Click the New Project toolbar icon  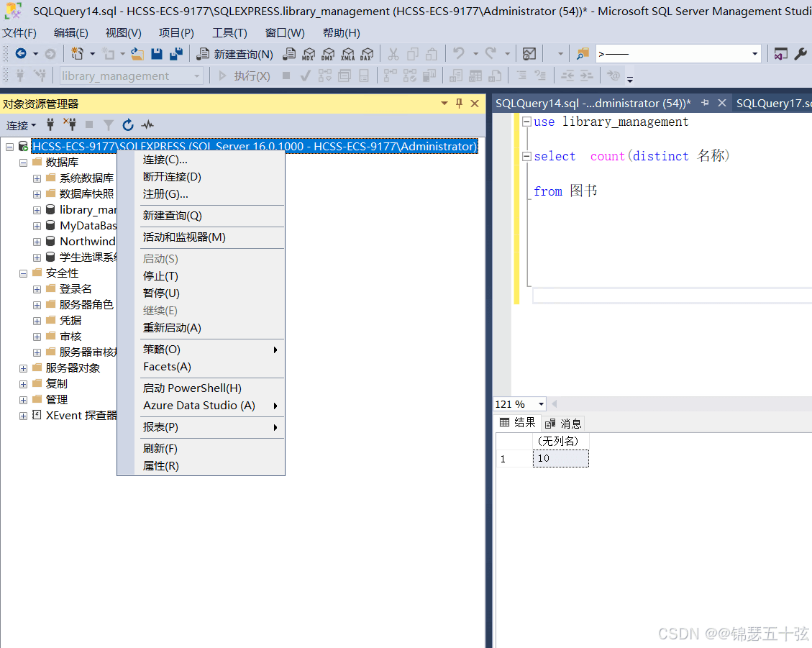(x=77, y=53)
